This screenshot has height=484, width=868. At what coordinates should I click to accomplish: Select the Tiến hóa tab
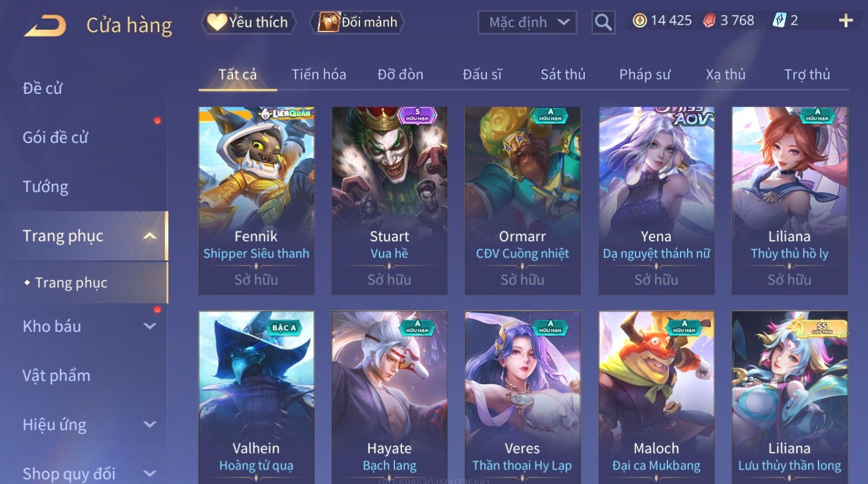tap(319, 74)
